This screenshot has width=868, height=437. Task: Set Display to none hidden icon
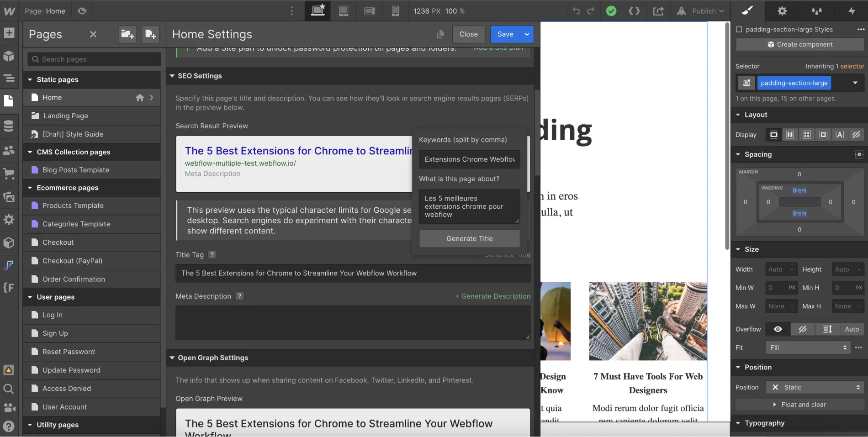coord(856,135)
